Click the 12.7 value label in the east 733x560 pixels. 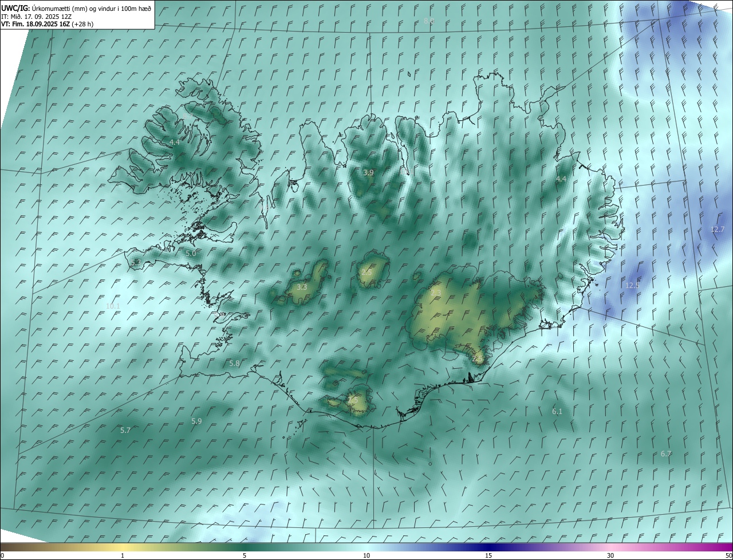pyautogui.click(x=718, y=229)
